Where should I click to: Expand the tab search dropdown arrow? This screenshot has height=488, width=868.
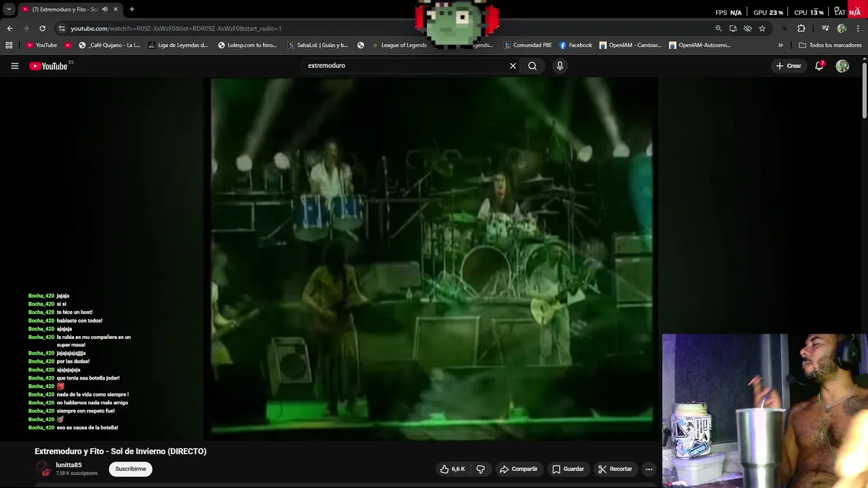pyautogui.click(x=9, y=9)
